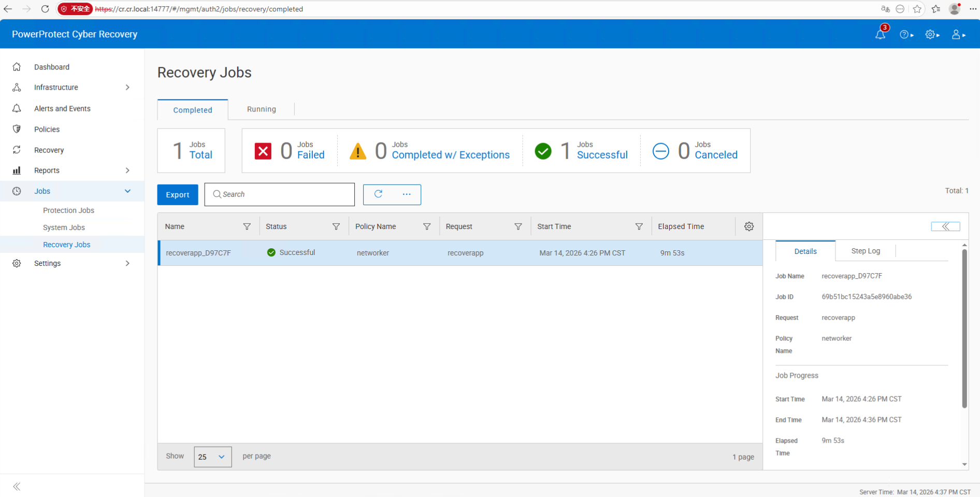The width and height of the screenshot is (980, 497).
Task: Collapse the sidebar with double chevron icon
Action: click(x=17, y=486)
